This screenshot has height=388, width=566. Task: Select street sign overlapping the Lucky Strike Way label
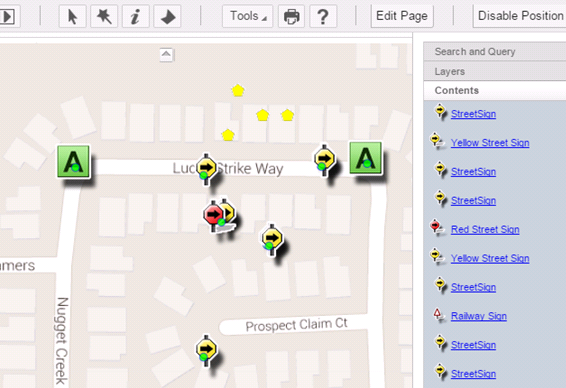coord(206,169)
